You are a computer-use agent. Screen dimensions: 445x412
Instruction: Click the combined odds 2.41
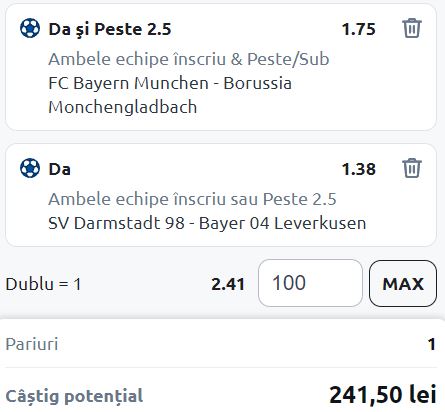pos(228,284)
